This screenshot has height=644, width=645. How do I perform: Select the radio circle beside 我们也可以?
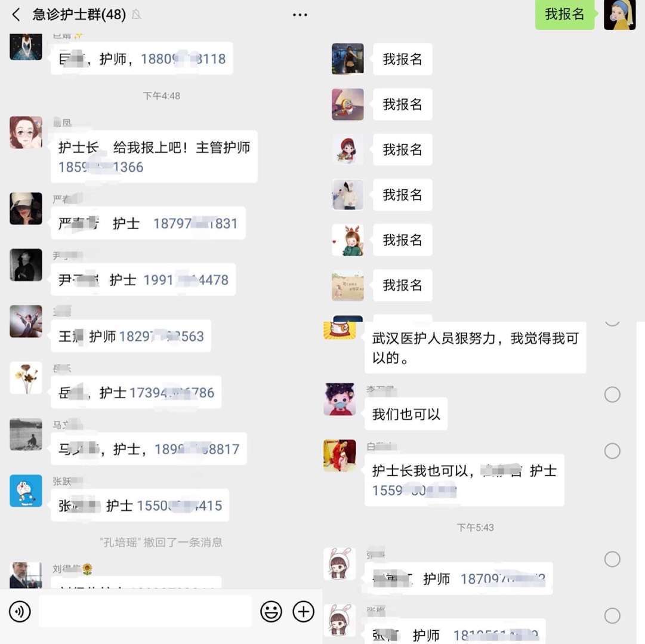[612, 394]
